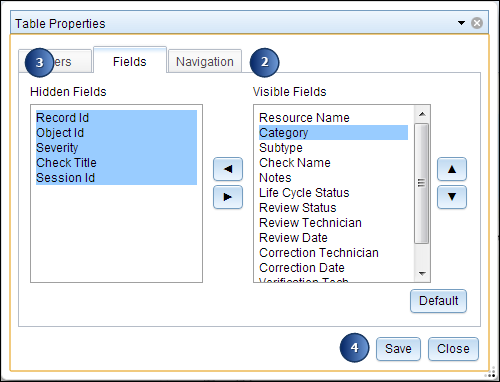Move selected field to Hidden Fields with left arrow
Image resolution: width=500 pixels, height=382 pixels.
click(x=228, y=169)
